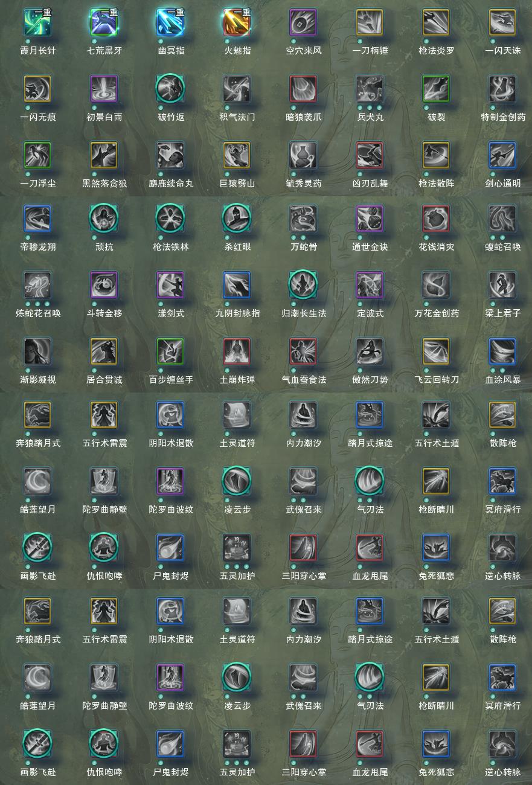Choose the 百步缠丝手 label text
Screen dimensions: 532x785
coord(171,380)
